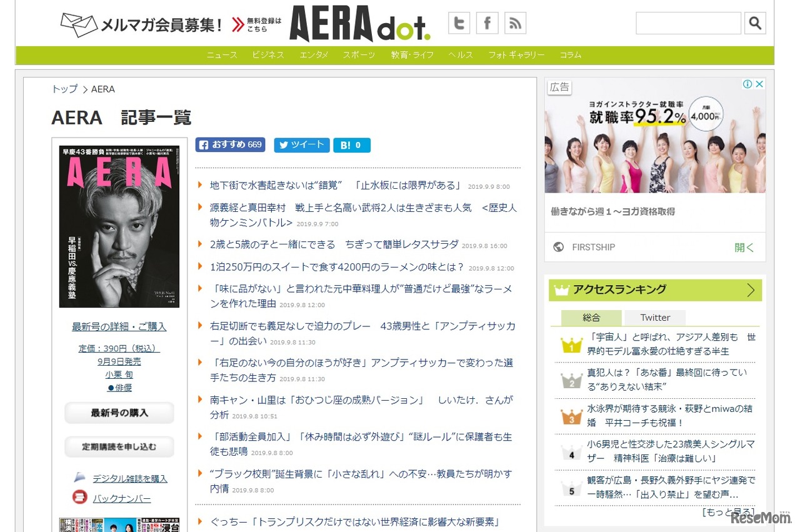Open the フォトギャラリー menu item

point(516,55)
